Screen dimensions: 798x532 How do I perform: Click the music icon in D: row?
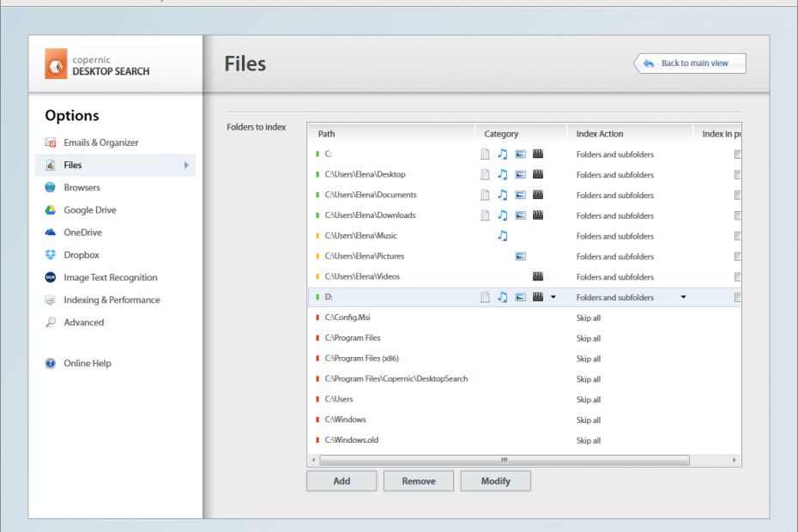tap(502, 297)
